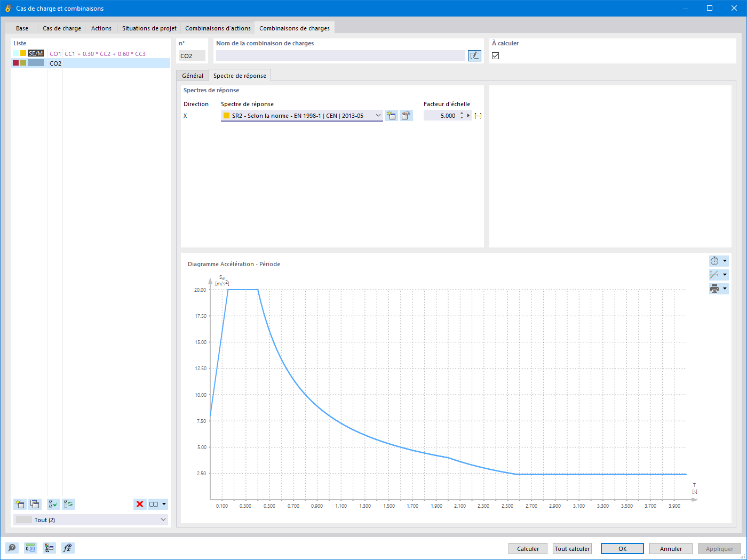The image size is (747, 560).
Task: Click the SE/M tag in the CO1 row
Action: [36, 53]
